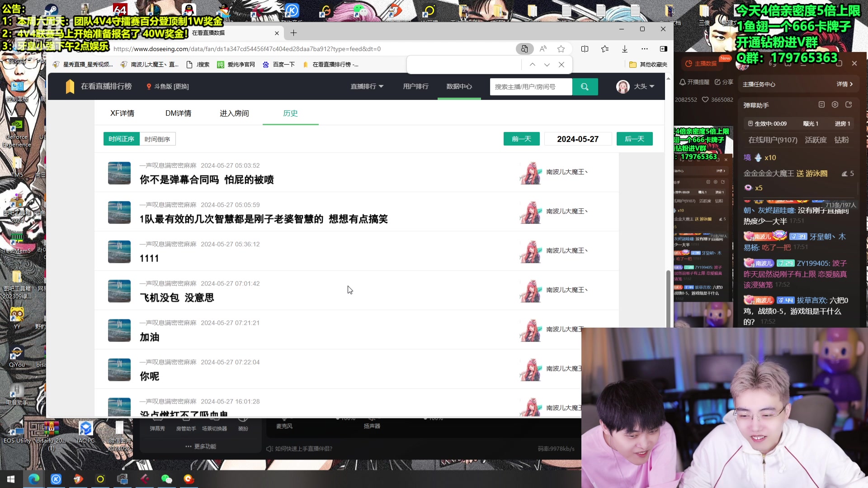Image resolution: width=868 pixels, height=488 pixels.
Task: Select 时间正序 sort order
Action: point(121,139)
